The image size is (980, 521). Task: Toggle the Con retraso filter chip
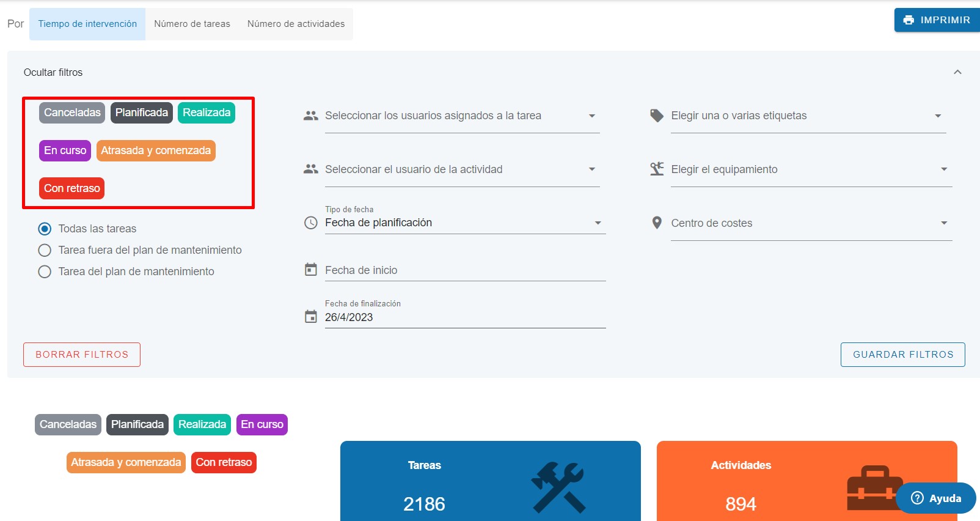pyautogui.click(x=71, y=188)
